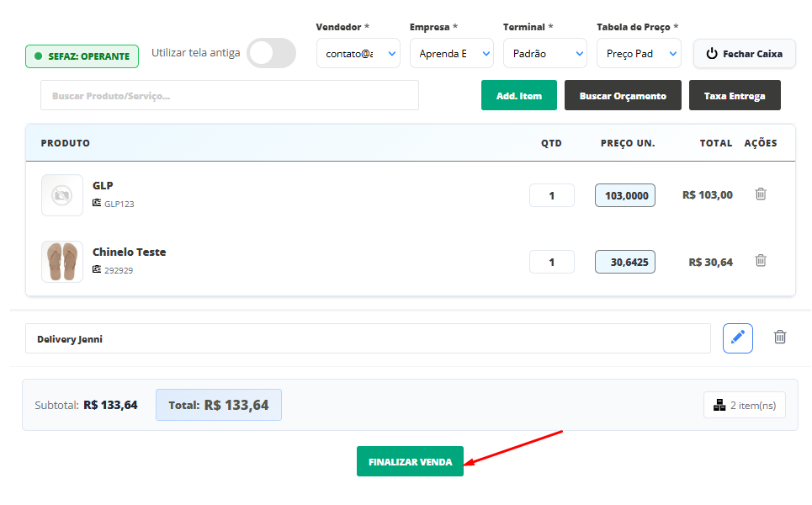Delete the GLP item with trash icon
Image resolution: width=812 pixels, height=505 pixels.
[x=761, y=194]
